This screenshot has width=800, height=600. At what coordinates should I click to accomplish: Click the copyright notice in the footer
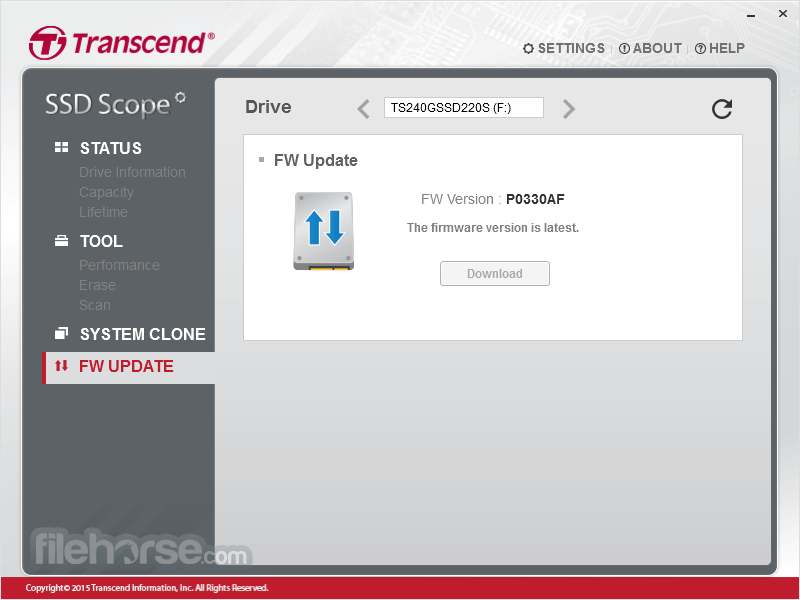[147, 588]
